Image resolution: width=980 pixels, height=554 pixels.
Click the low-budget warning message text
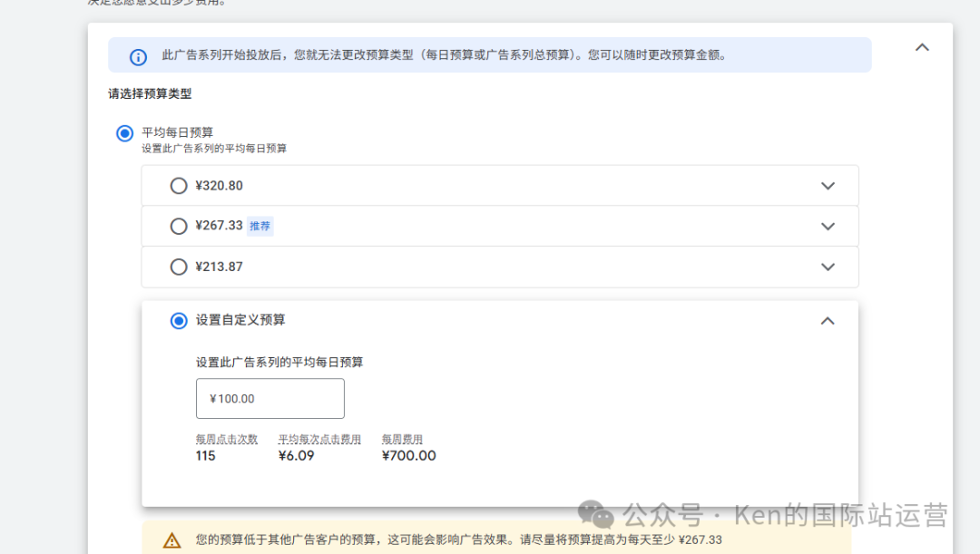click(x=459, y=539)
